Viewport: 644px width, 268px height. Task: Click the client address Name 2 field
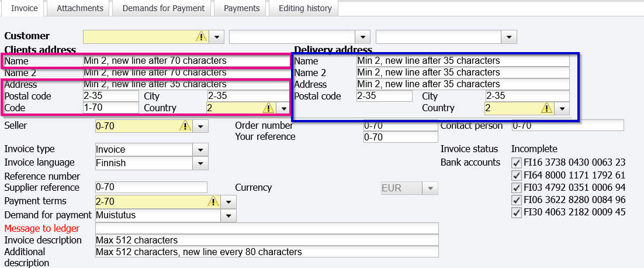pos(186,73)
